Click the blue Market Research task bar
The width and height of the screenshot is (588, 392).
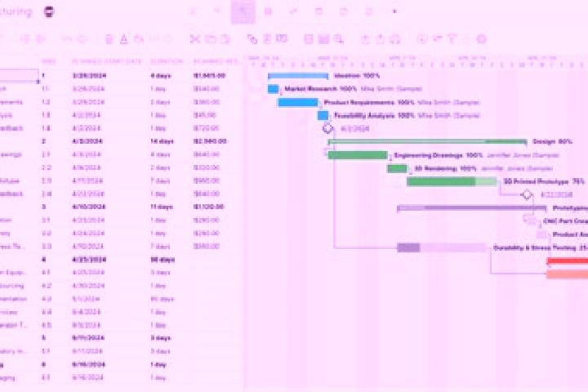274,89
